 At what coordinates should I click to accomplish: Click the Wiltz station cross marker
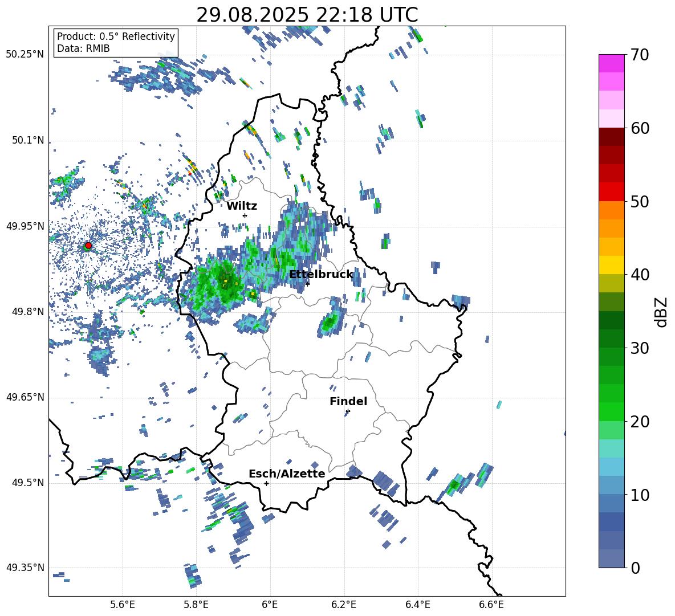click(x=245, y=215)
